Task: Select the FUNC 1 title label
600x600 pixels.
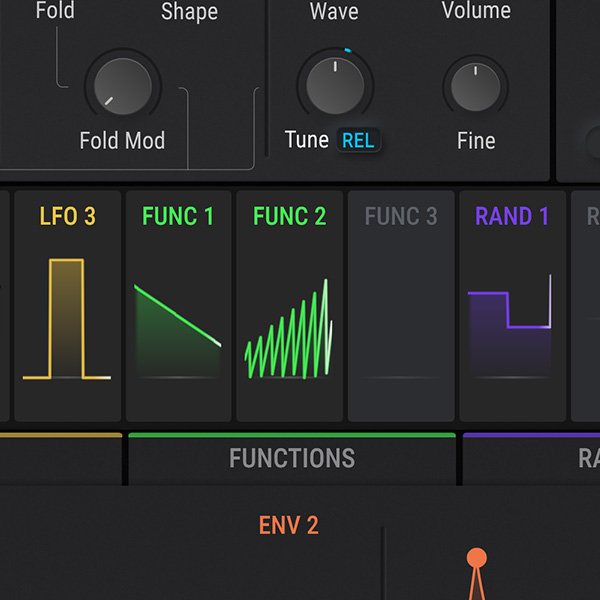Action: pos(178,216)
